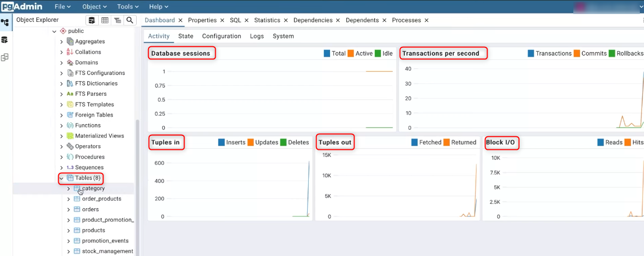This screenshot has height=256, width=644.
Task: Switch to the Statistics tab
Action: (267, 20)
